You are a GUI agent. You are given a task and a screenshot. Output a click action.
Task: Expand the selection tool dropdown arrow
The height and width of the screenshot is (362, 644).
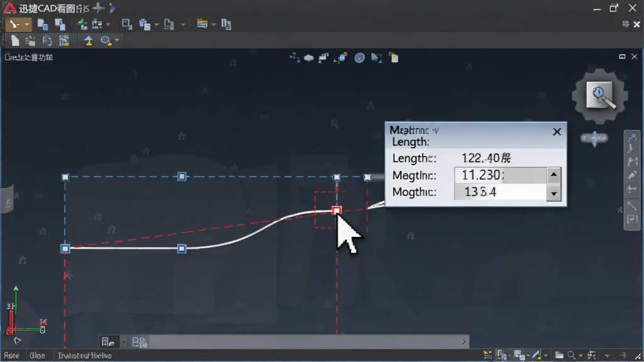pos(26,25)
